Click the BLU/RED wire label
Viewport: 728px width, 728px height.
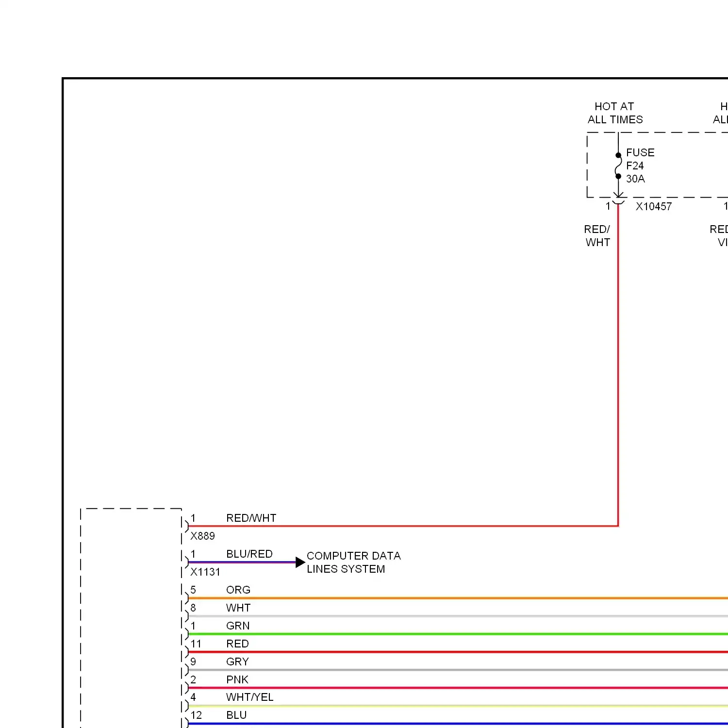(x=249, y=554)
